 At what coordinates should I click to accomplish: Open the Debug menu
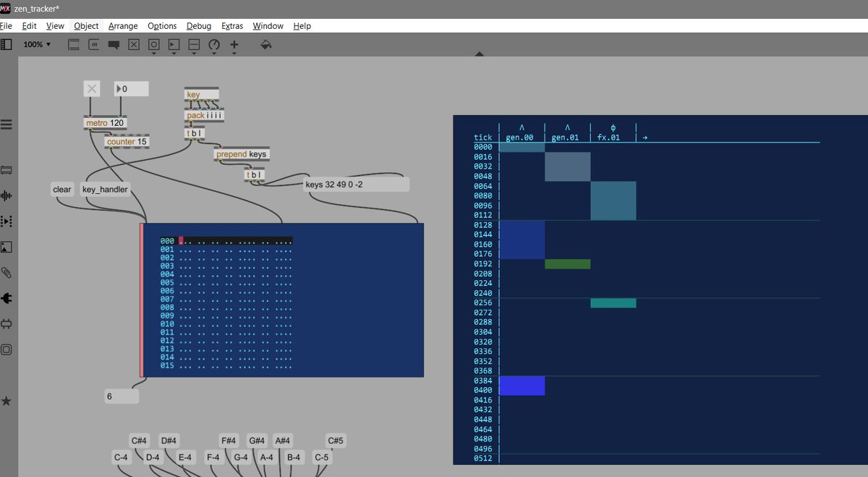point(199,26)
